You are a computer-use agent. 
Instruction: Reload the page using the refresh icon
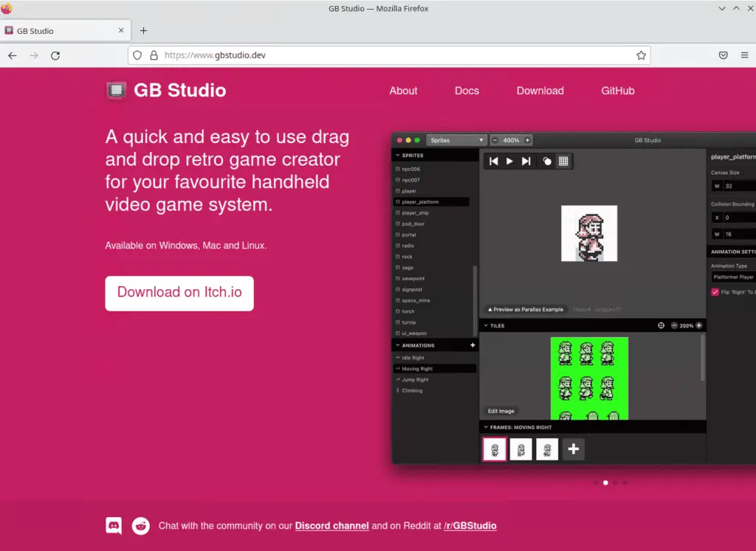55,55
